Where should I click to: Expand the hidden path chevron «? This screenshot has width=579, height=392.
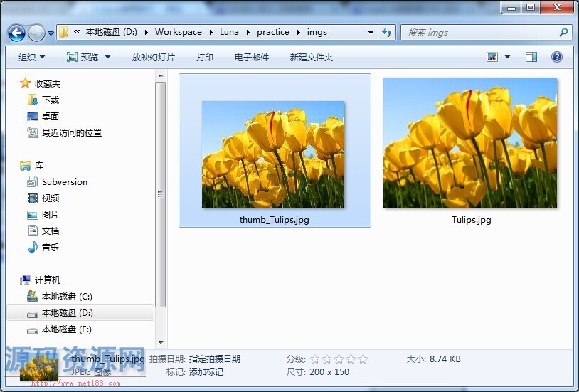coord(77,32)
